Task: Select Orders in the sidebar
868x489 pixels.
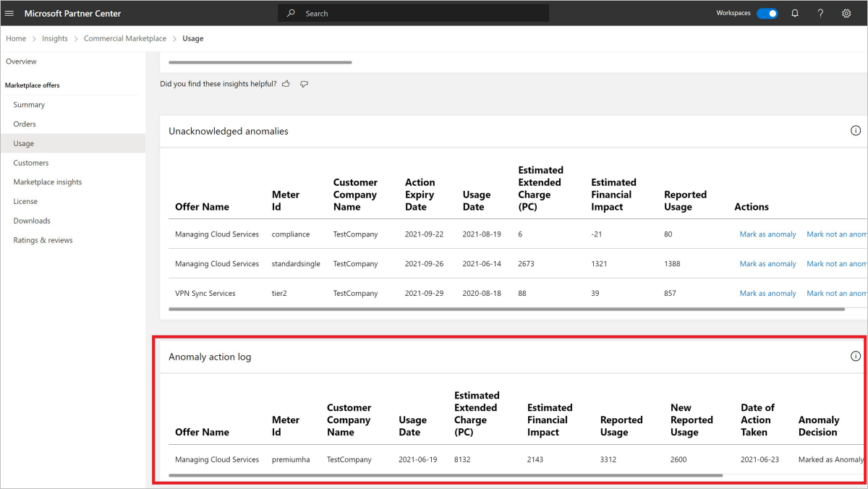Action: (25, 124)
